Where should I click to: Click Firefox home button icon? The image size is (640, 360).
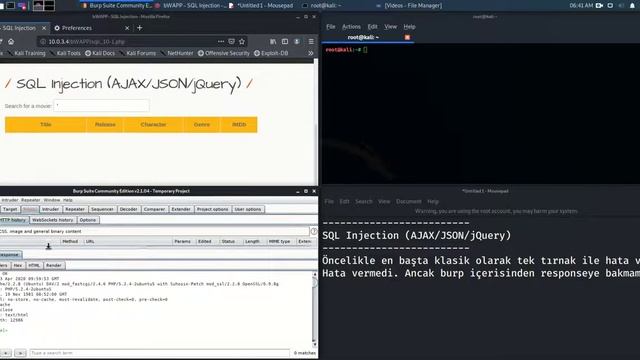pos(11,41)
